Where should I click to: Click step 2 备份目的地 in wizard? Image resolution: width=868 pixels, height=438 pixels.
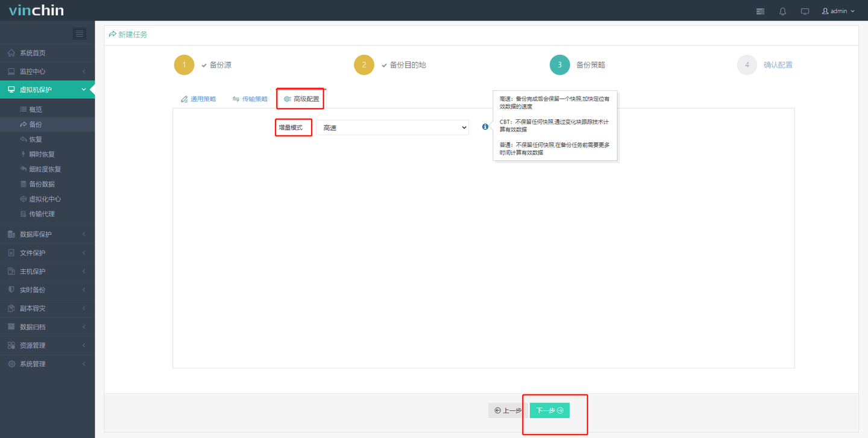click(390, 65)
